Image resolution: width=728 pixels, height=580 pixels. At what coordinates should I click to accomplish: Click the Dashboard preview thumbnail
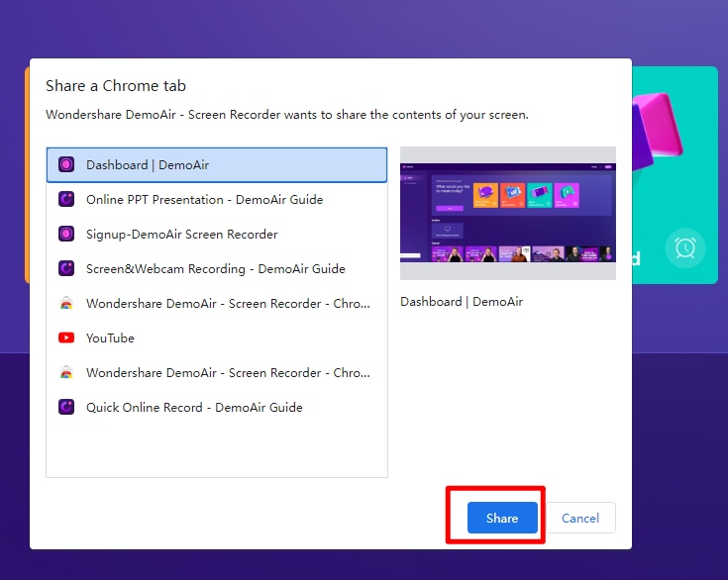pos(508,214)
